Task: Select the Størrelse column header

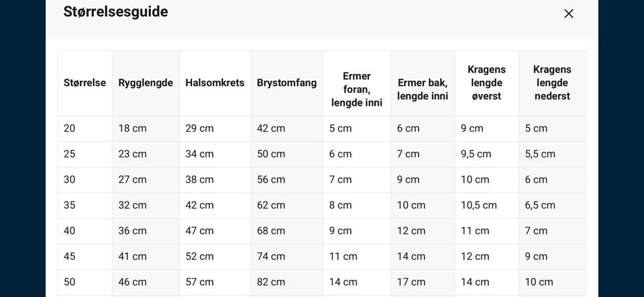Action: pos(85,83)
